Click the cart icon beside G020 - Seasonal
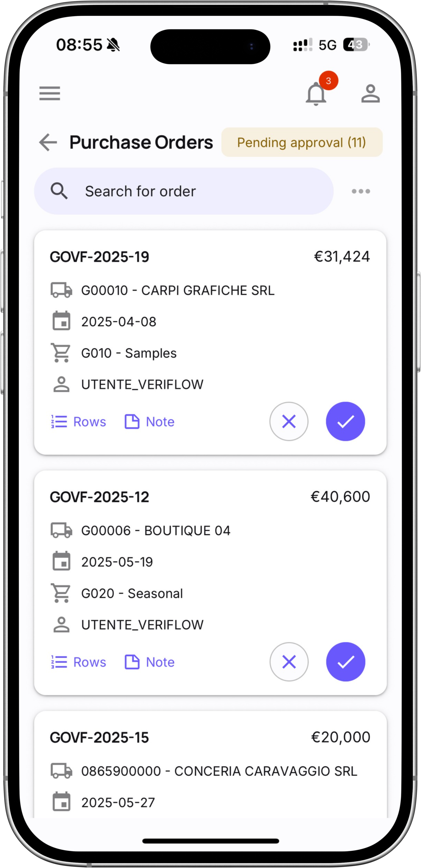Image resolution: width=421 pixels, height=868 pixels. pyautogui.click(x=61, y=593)
